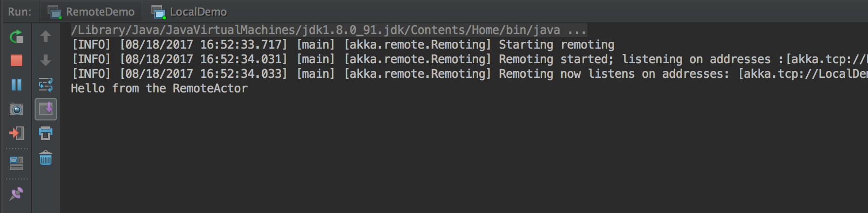Switch to the LocalDemo run tab

[x=189, y=11]
